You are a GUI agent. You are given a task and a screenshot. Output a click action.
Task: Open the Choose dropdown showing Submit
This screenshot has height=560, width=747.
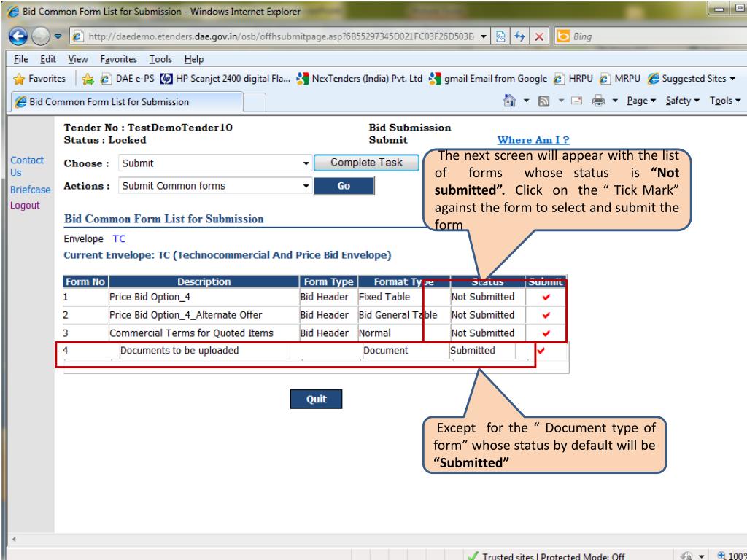tap(215, 163)
